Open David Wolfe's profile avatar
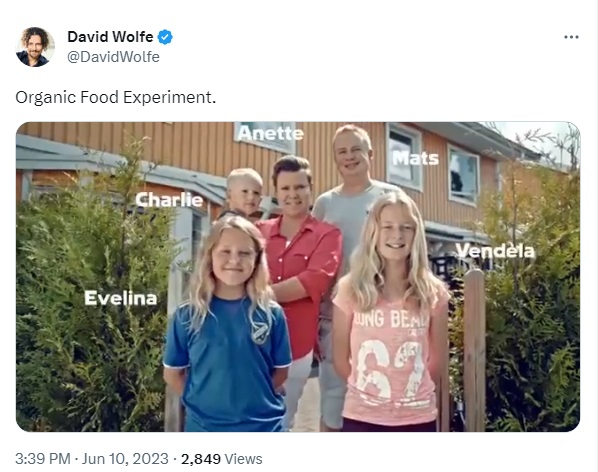 pyautogui.click(x=35, y=47)
